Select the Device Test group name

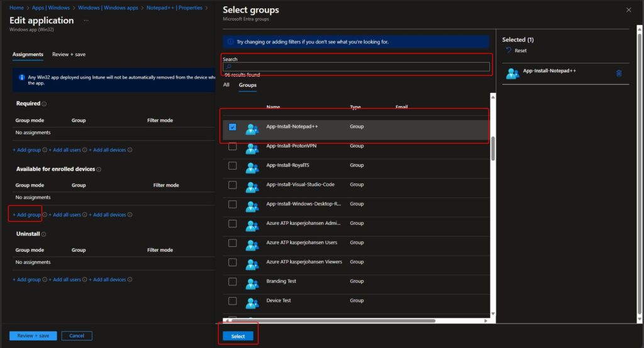click(279, 300)
